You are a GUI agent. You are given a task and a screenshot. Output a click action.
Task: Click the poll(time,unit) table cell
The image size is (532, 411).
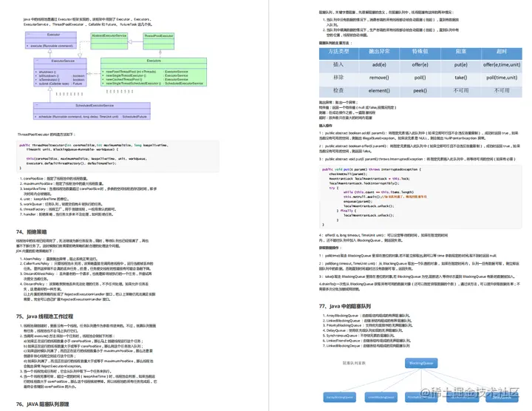click(x=502, y=78)
